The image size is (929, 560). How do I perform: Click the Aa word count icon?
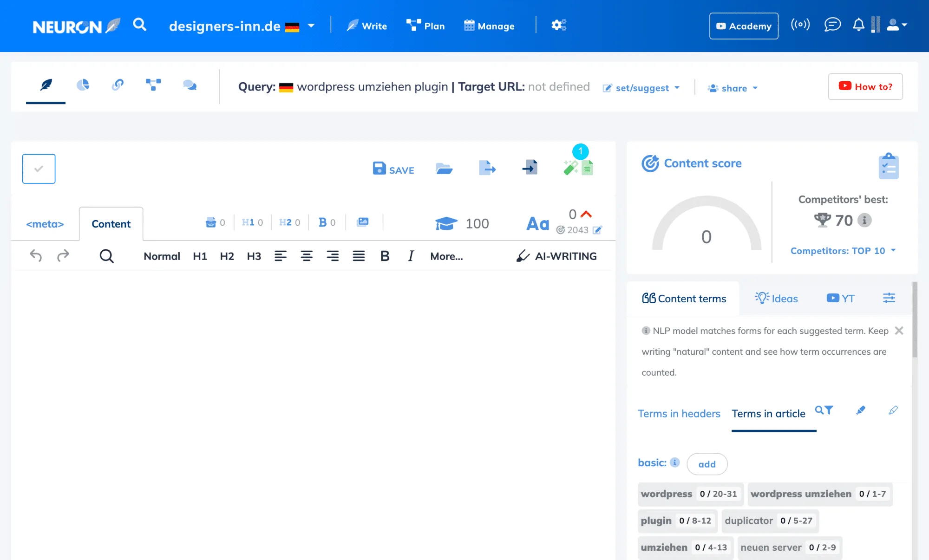[x=537, y=224]
